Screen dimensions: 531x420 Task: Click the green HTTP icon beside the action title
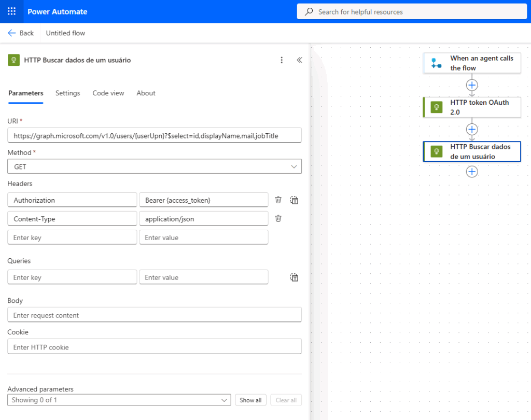[x=13, y=60]
